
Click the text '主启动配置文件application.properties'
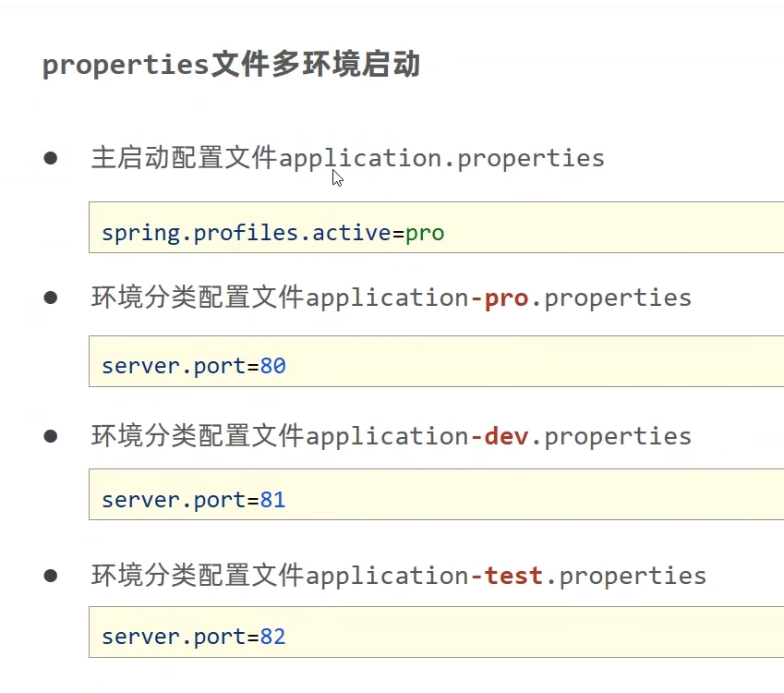pos(347,158)
